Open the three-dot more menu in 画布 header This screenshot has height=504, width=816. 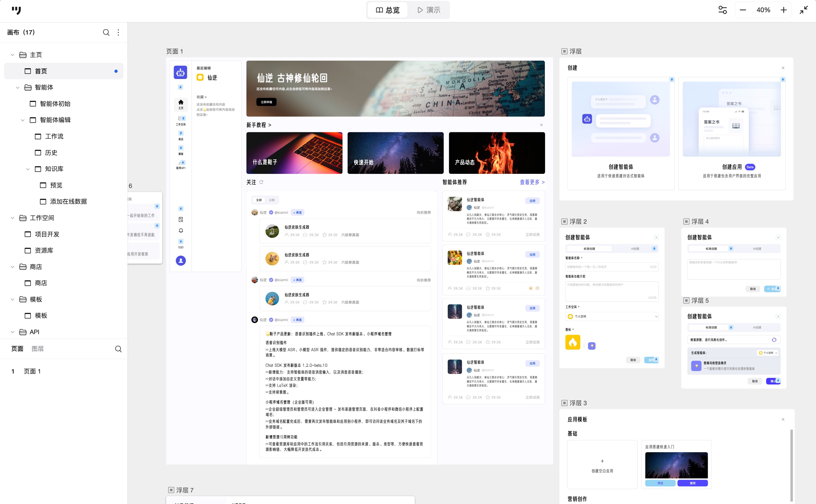coord(118,32)
